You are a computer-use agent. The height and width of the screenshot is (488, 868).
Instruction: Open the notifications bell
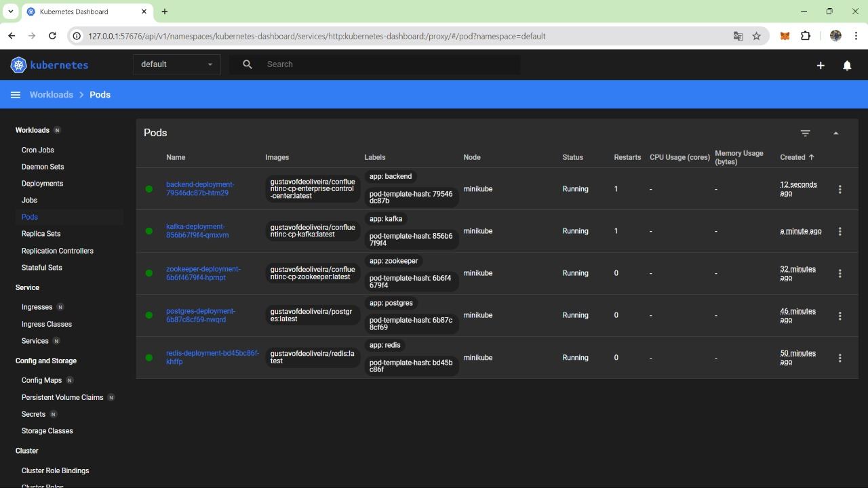pyautogui.click(x=847, y=65)
